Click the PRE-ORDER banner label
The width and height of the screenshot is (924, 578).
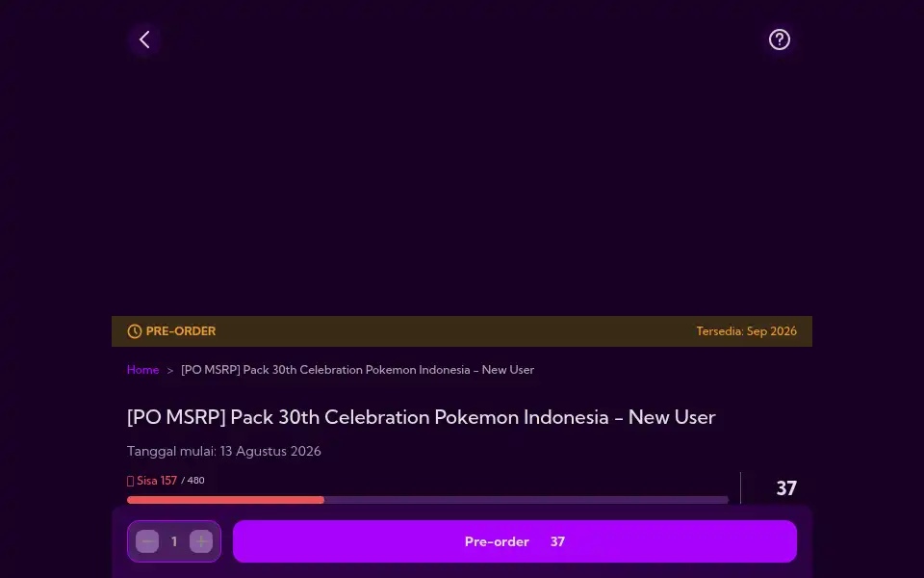[x=180, y=331]
